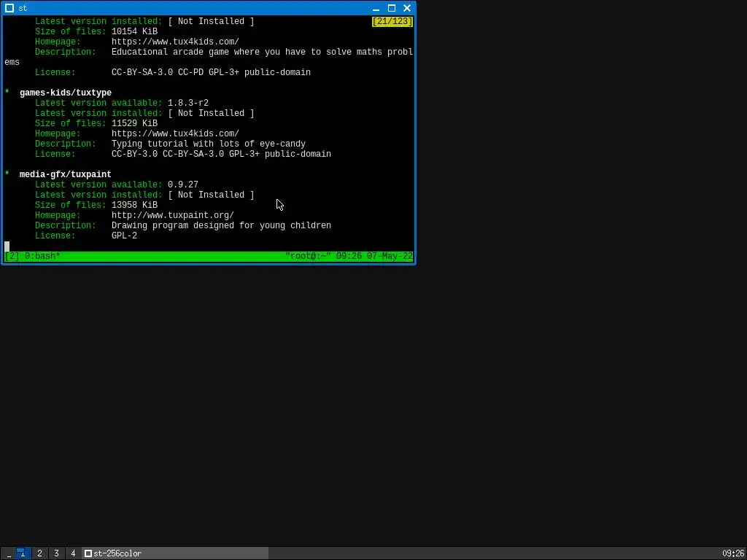Click the [21/123] scroll position indicator

[392, 21]
